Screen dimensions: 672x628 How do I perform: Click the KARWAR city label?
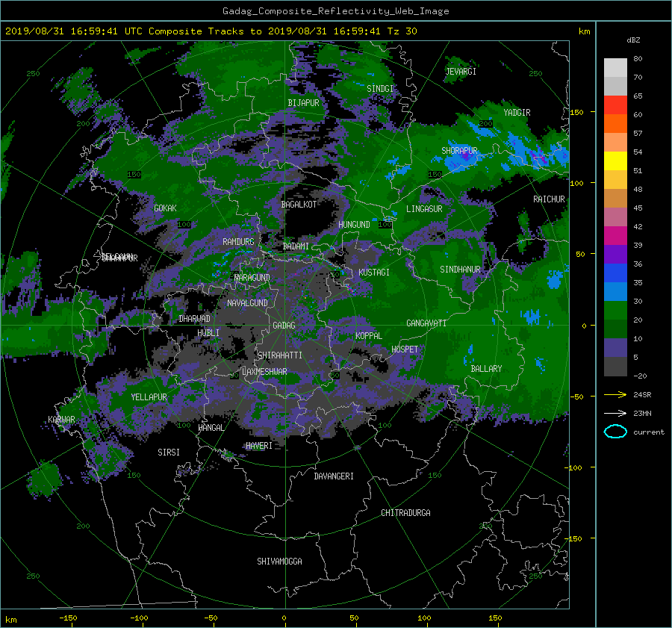point(61,420)
